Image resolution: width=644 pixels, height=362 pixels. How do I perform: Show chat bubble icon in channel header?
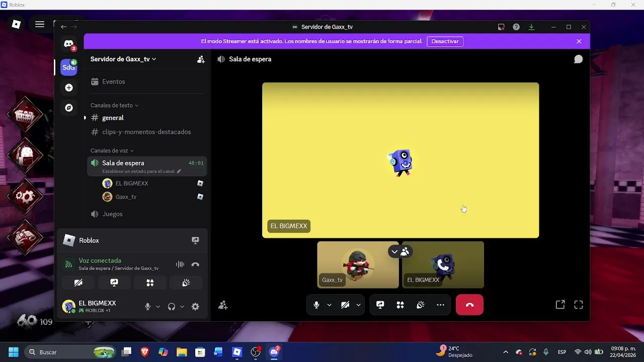[x=579, y=59]
